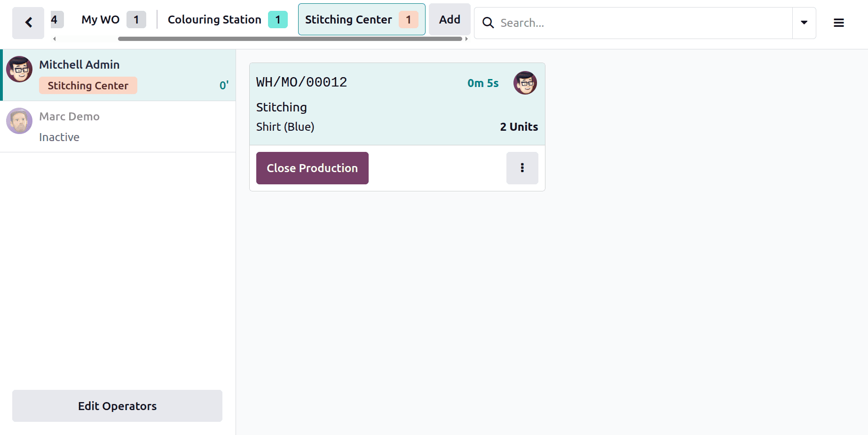
Task: Click the Add workcenter button
Action: (x=450, y=19)
